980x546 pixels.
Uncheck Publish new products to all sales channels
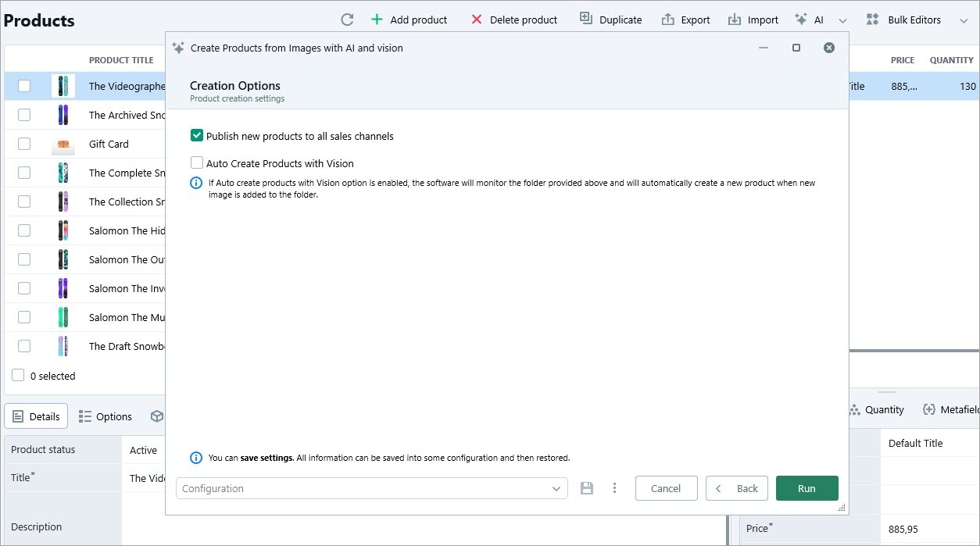(x=197, y=135)
